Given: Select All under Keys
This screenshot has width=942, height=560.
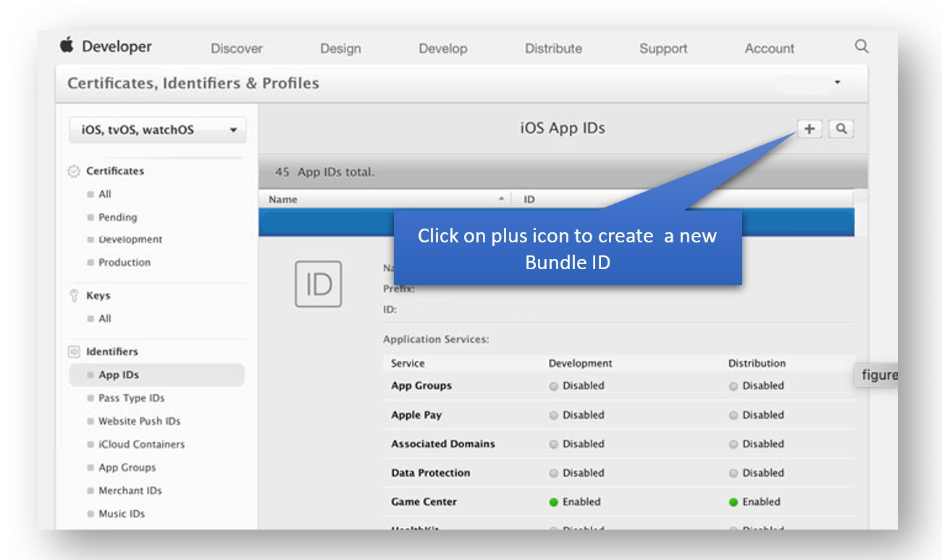Looking at the screenshot, I should 105,318.
